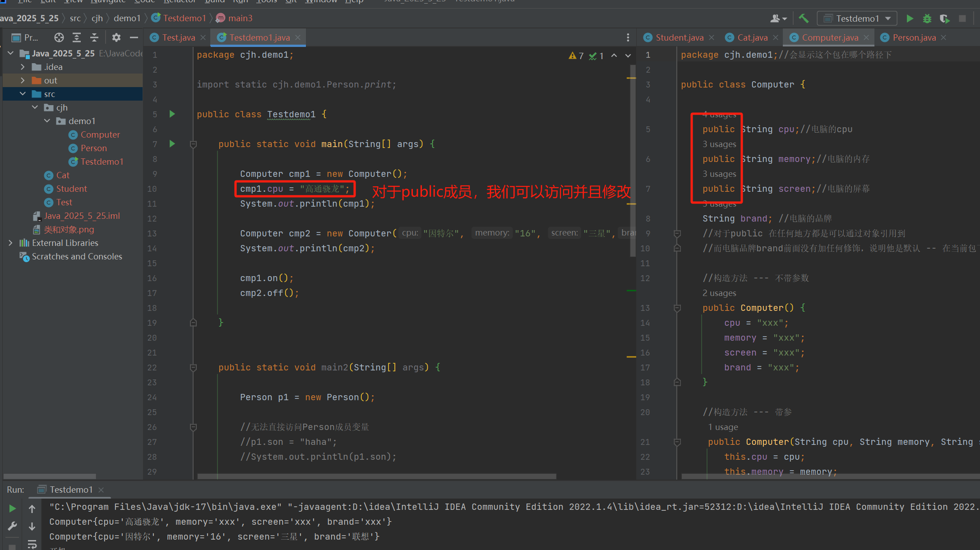Open Project panel settings gear
980x550 pixels.
pos(116,37)
